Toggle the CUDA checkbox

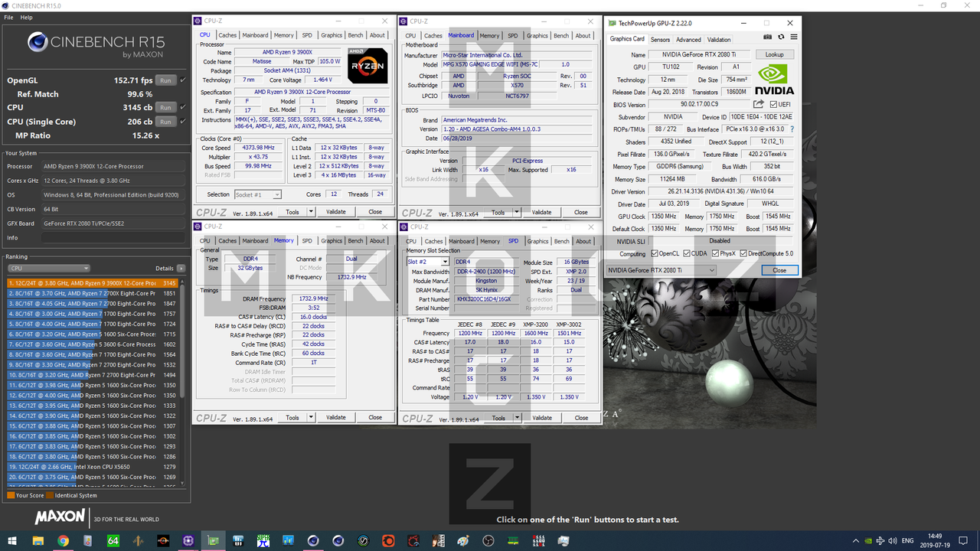click(x=686, y=253)
